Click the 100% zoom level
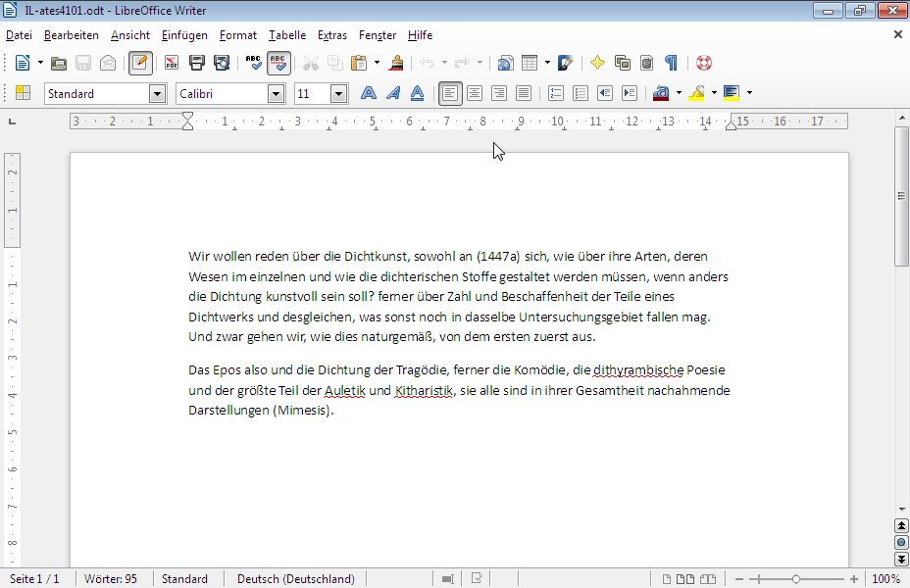The height and width of the screenshot is (588, 910). point(886,579)
